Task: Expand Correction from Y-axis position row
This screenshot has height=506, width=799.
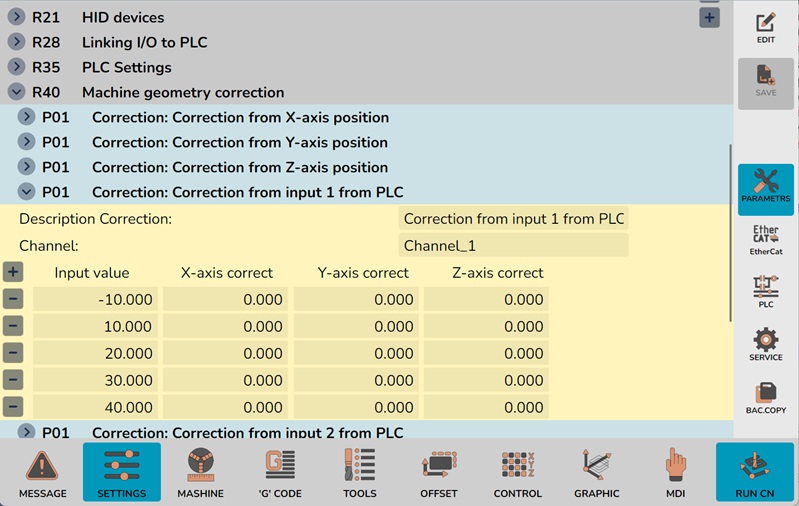Action: coord(26,142)
